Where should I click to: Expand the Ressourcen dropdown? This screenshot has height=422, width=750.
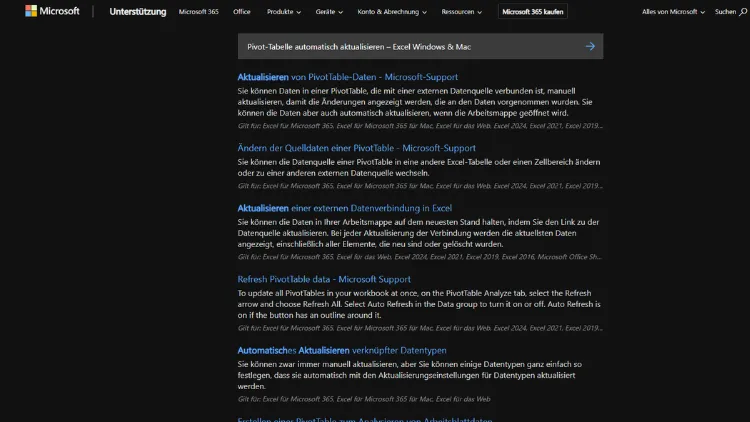[x=462, y=11]
